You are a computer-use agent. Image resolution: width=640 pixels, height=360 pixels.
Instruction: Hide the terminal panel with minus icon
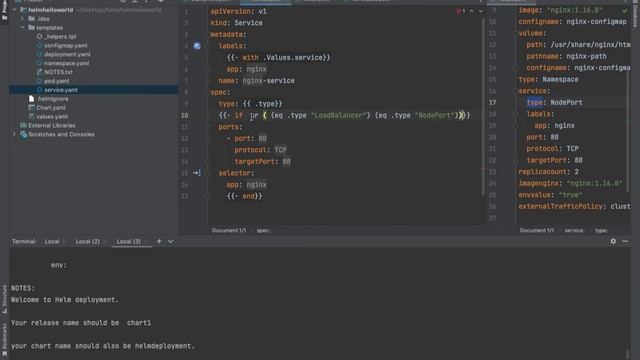(625, 242)
